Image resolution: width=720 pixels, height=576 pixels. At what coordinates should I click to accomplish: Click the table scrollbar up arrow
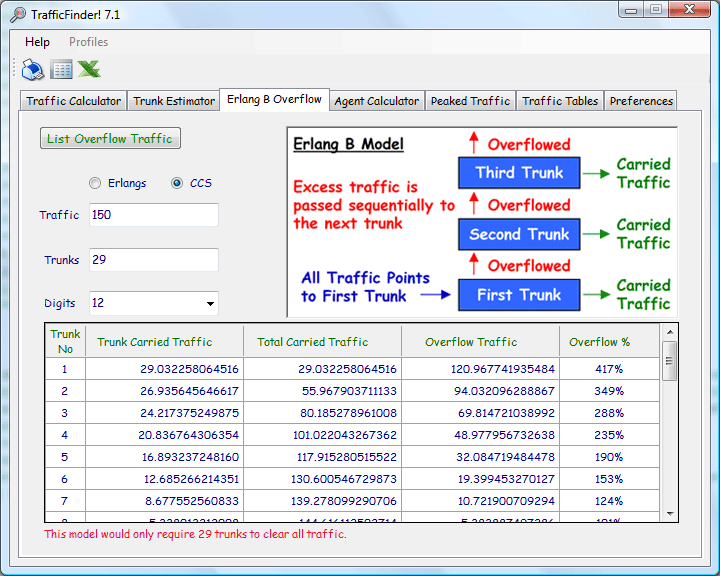pos(669,332)
